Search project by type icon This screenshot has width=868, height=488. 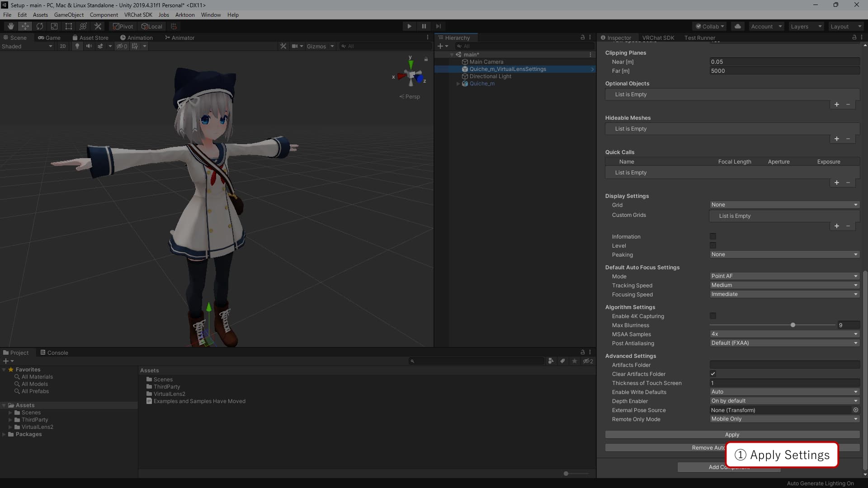(551, 361)
